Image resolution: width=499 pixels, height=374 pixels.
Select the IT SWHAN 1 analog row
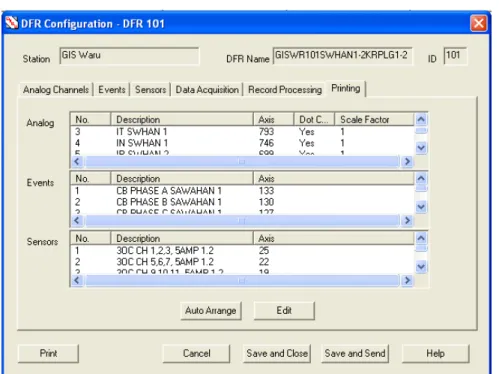(242, 132)
